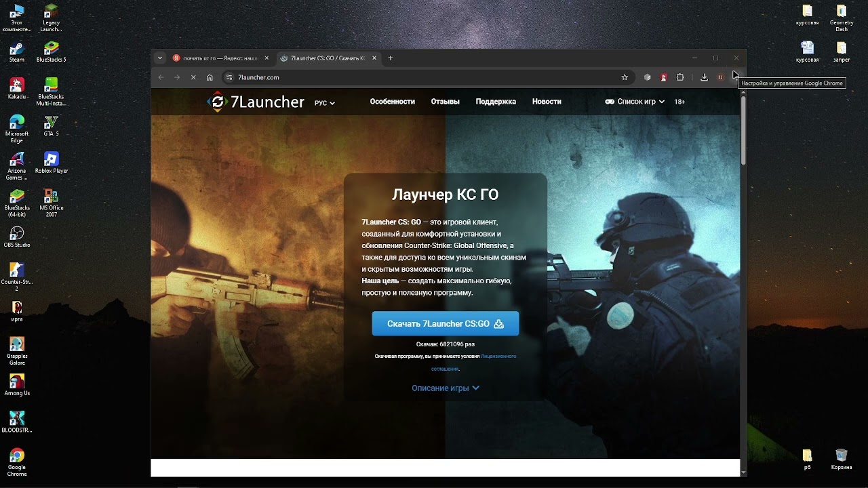Screen dimensions: 868x488
Task: Select the курсовая Word document icon
Action: (807, 52)
